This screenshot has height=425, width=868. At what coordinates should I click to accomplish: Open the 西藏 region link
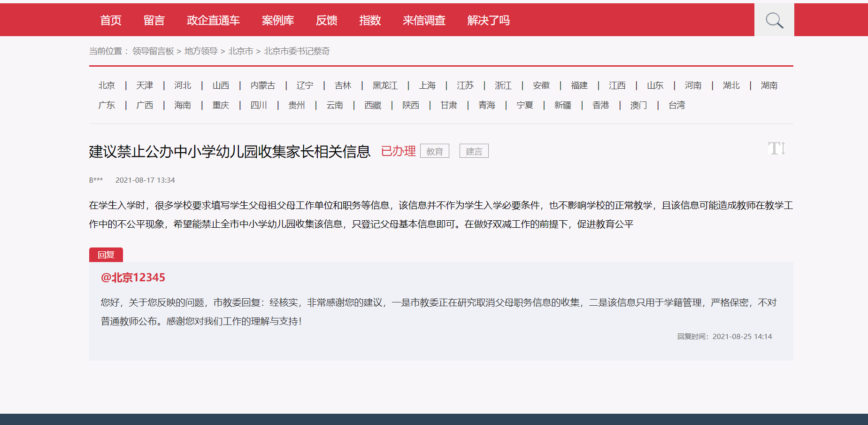point(373,105)
